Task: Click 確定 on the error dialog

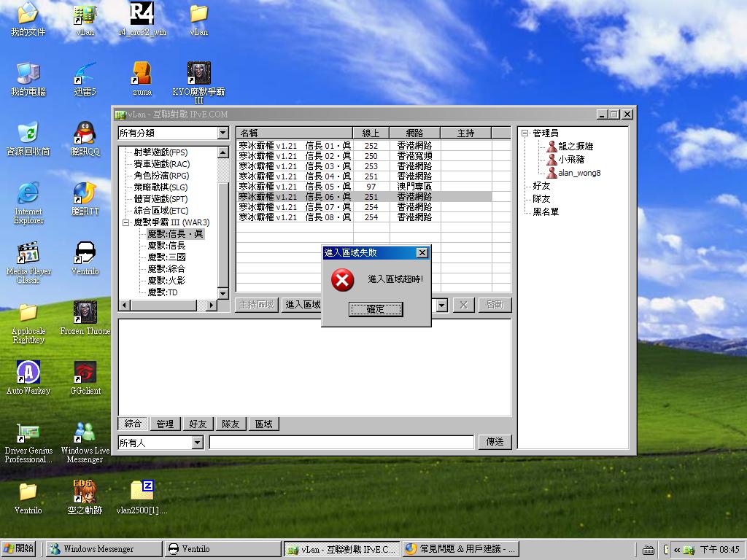Action: 375,309
